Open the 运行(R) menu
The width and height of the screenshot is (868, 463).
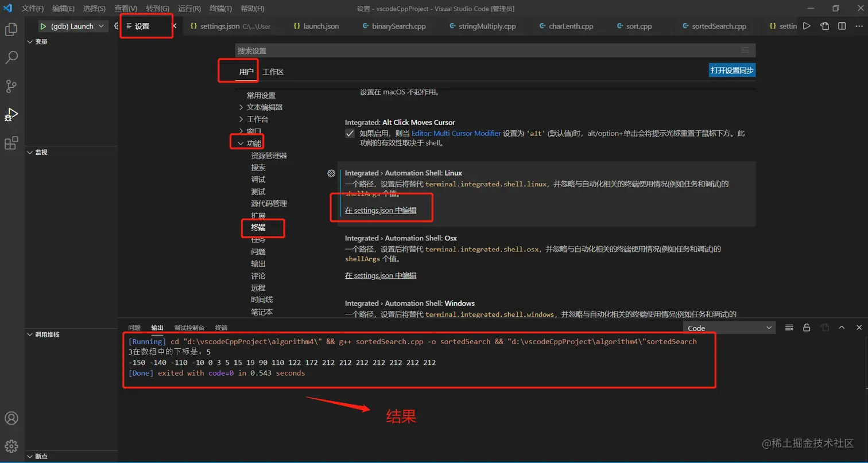[189, 9]
